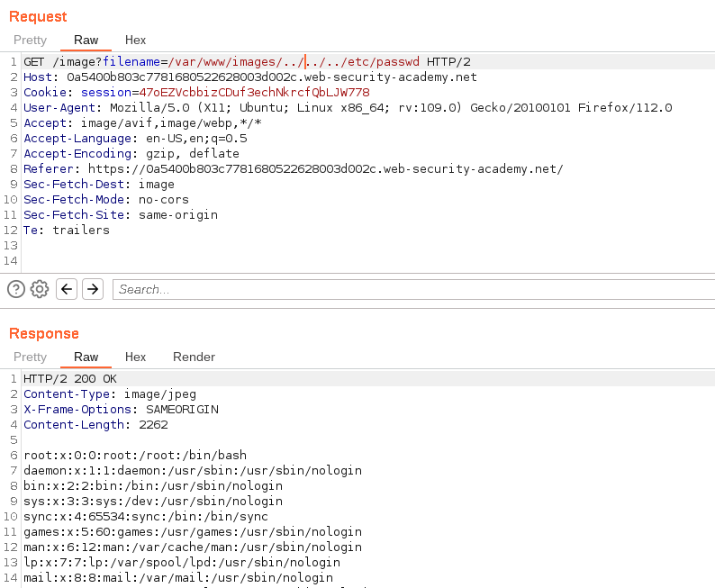Click the User-Agent header line
Image resolution: width=715 pixels, height=588 pixels.
pyautogui.click(x=348, y=108)
